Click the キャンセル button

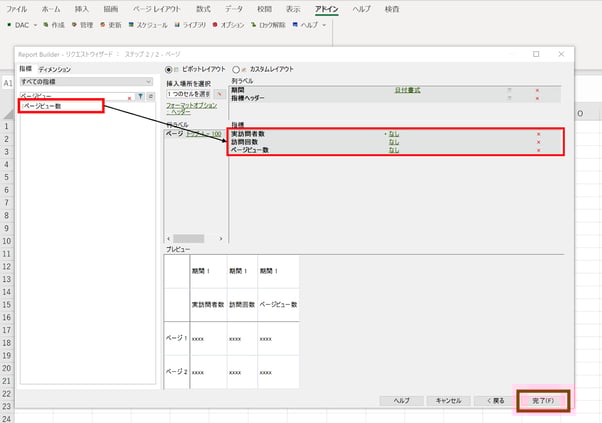tap(448, 401)
